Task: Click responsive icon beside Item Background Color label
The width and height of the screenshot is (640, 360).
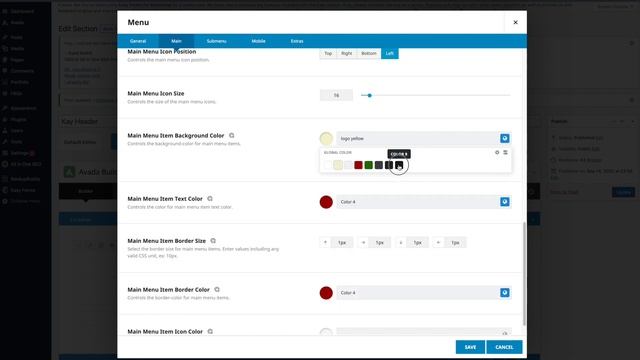Action: 232,136
